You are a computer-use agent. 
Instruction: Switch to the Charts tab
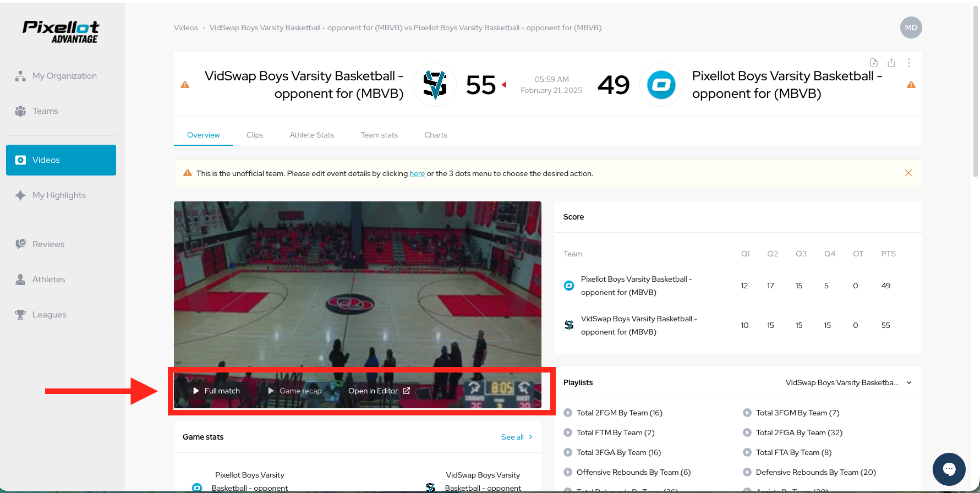[x=435, y=135]
